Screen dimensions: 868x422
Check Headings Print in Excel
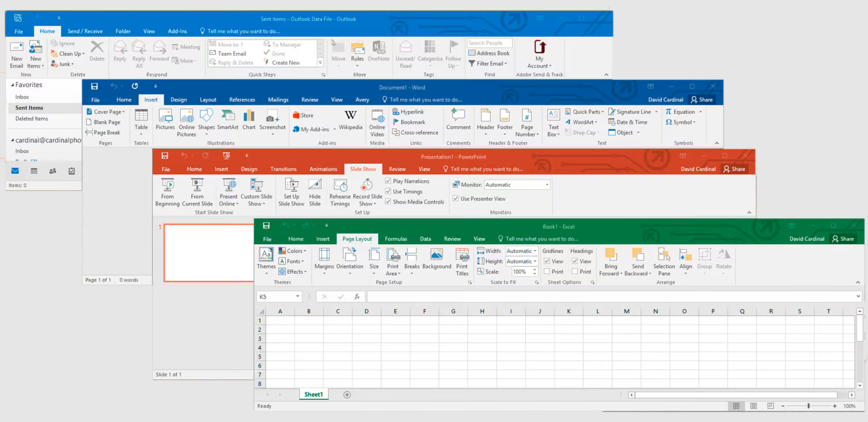[575, 272]
